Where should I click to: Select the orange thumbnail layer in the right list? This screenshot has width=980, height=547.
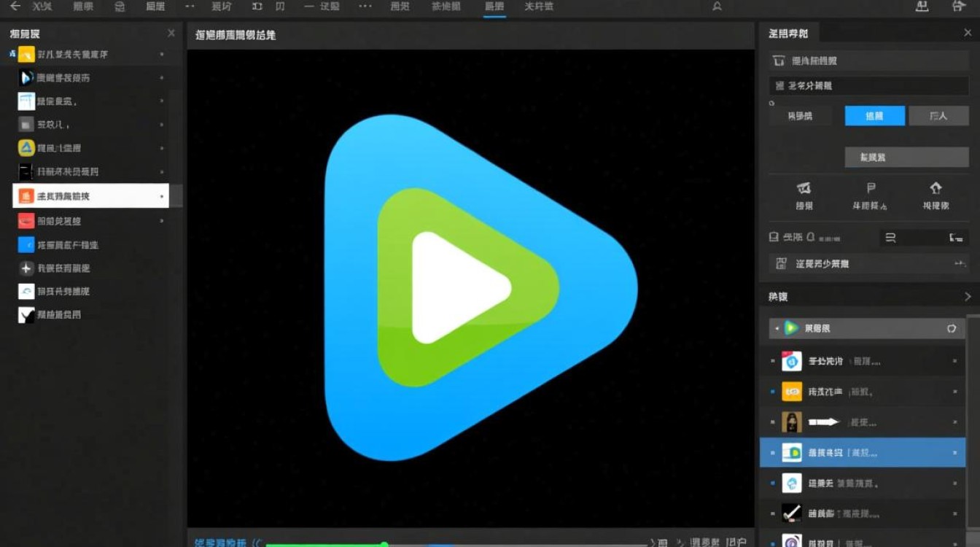[x=792, y=392]
